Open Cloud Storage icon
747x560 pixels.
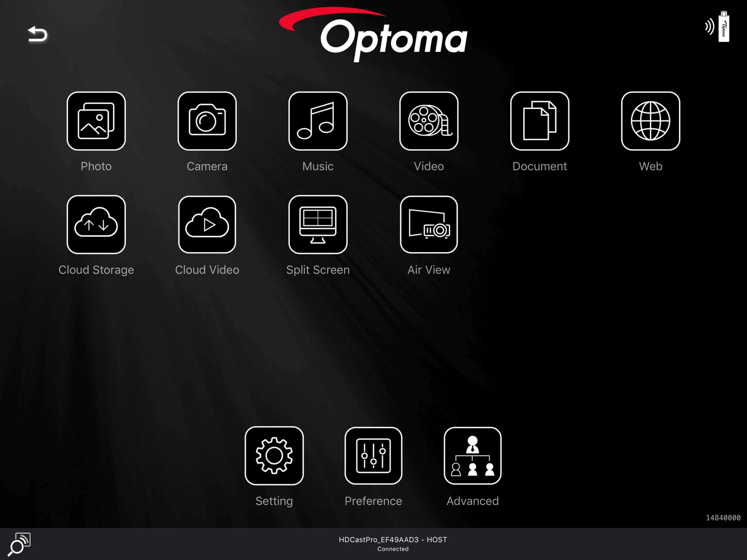[x=96, y=224]
